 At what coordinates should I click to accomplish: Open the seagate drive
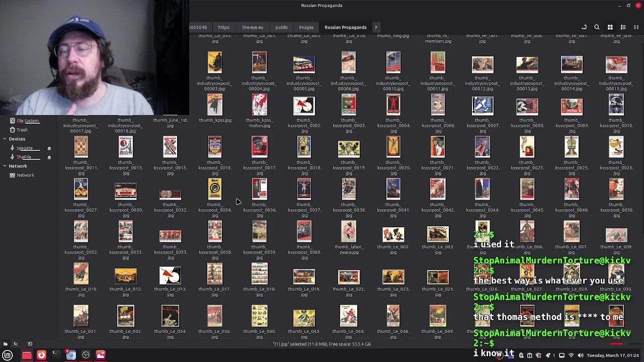25,148
